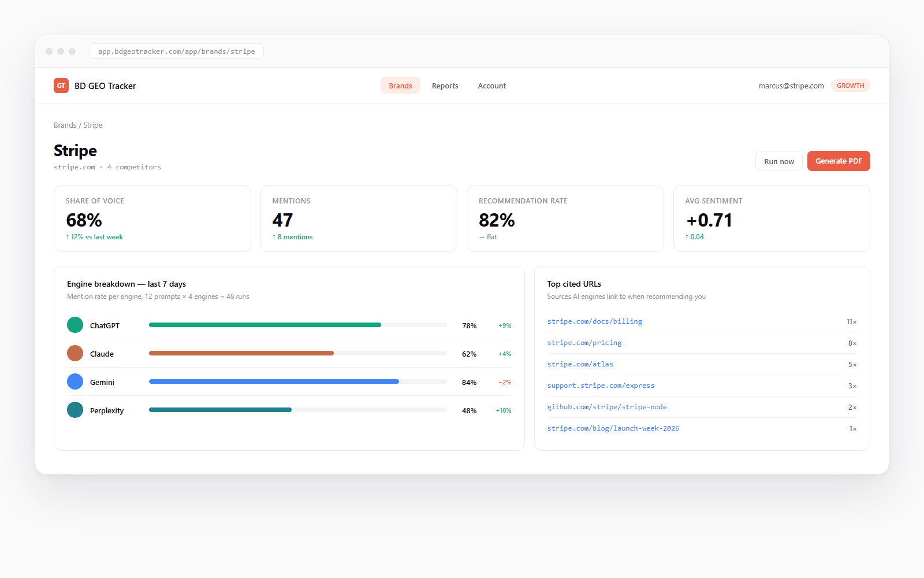This screenshot has height=578, width=924.
Task: Click the GROWTH plan badge
Action: 851,86
